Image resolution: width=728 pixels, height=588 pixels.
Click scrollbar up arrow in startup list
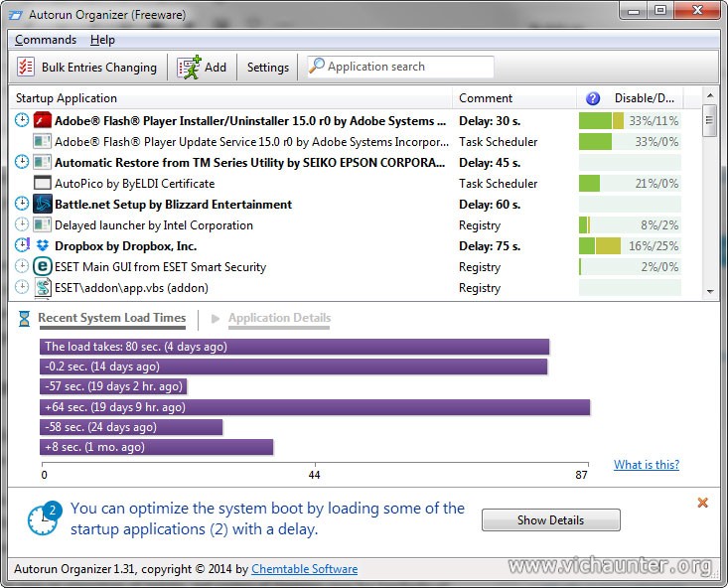pyautogui.click(x=709, y=96)
